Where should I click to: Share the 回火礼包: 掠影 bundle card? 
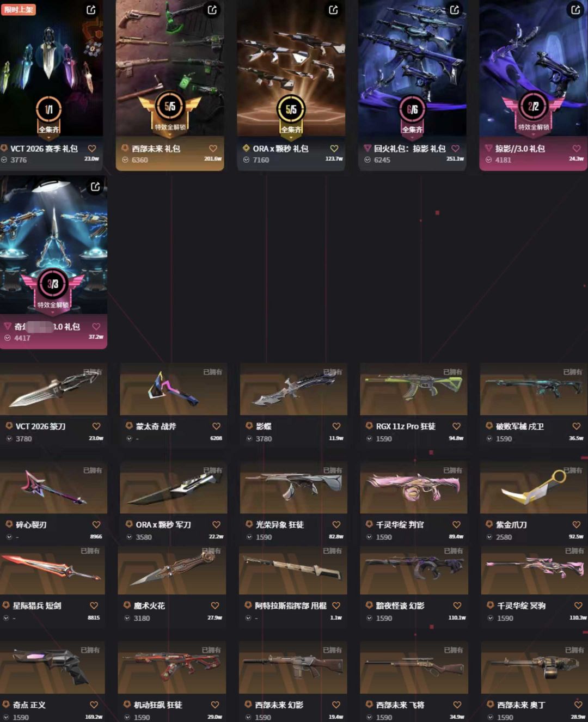point(455,10)
